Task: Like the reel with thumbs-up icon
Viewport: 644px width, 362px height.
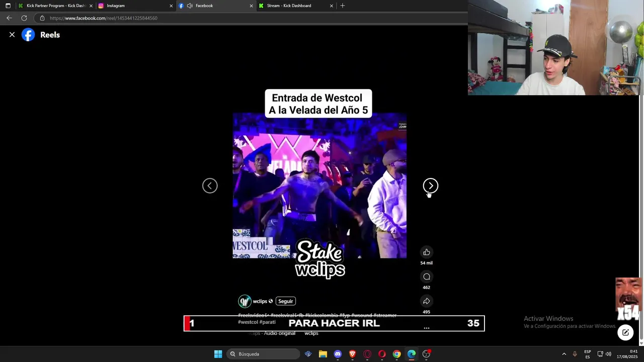Action: 426,252
